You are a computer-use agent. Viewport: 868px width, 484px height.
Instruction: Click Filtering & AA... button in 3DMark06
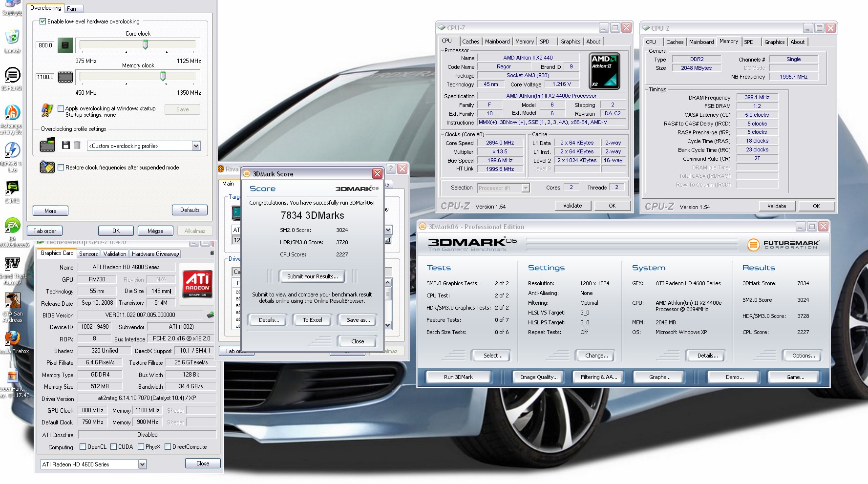(x=599, y=377)
